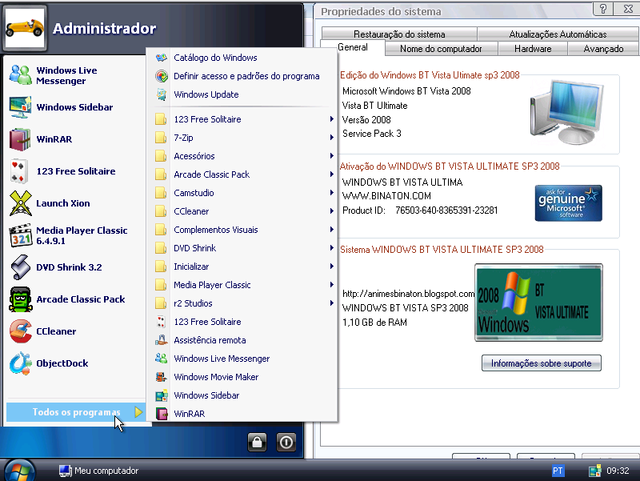Click the tray network icon

[x=595, y=471]
